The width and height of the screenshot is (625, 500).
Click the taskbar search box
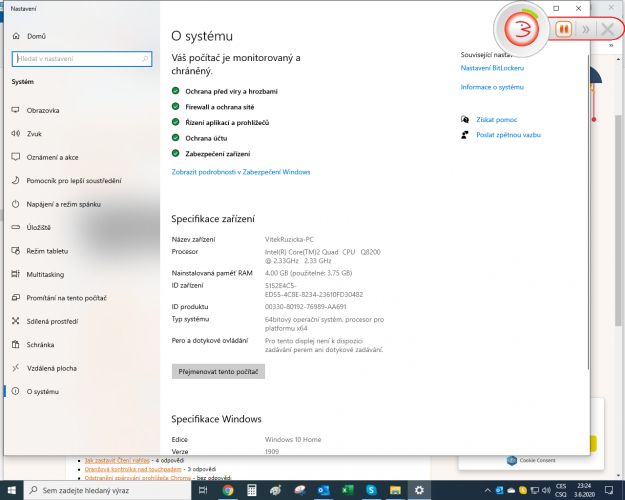pyautogui.click(x=108, y=490)
